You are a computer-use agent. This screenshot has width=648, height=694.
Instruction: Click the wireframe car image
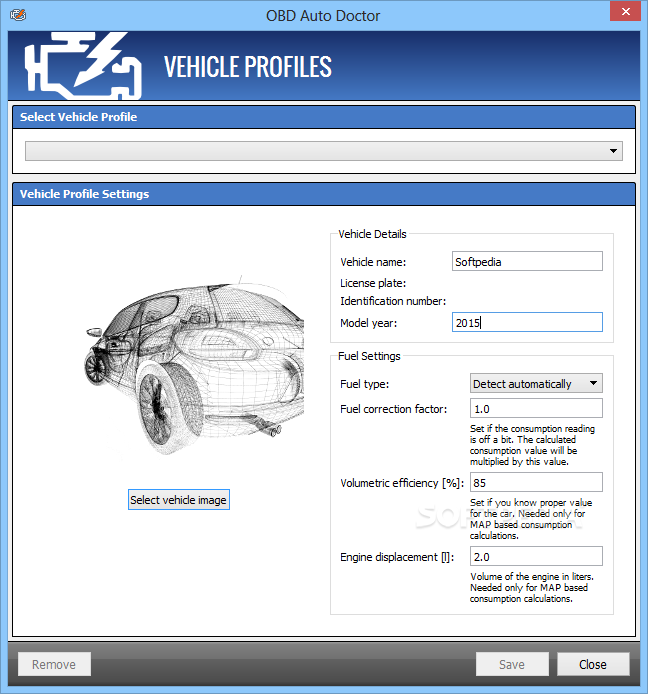point(194,365)
